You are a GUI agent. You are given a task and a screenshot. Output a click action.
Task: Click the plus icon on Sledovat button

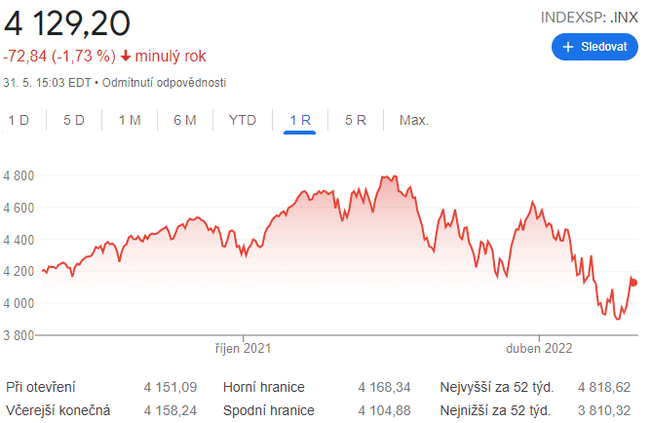[568, 47]
